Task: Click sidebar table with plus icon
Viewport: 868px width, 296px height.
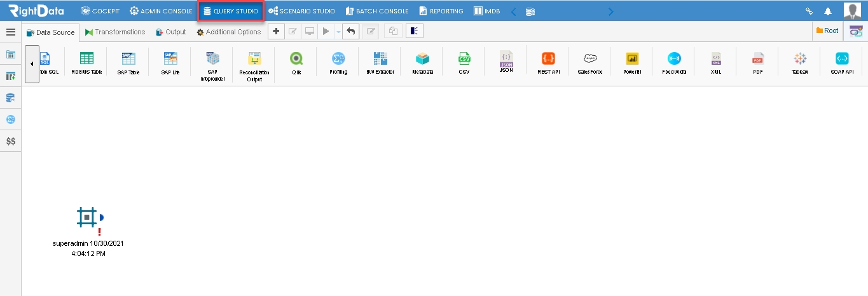Action: (11, 76)
